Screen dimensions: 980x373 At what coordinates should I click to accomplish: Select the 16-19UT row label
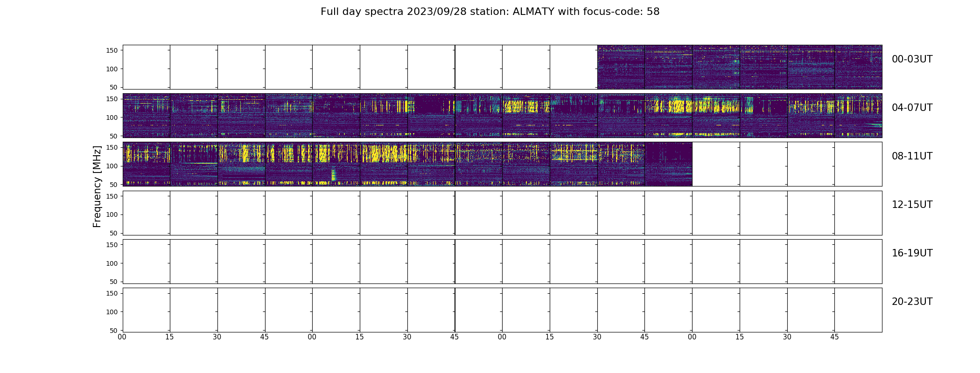[x=912, y=253]
